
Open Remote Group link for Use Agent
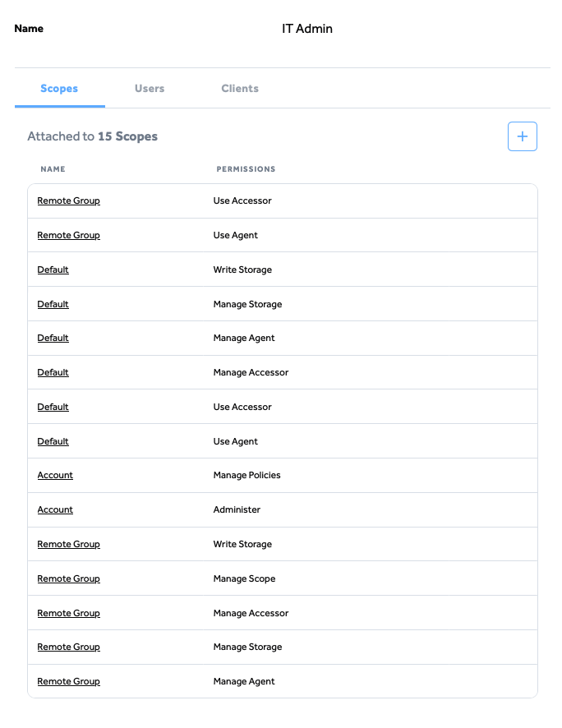tap(69, 235)
